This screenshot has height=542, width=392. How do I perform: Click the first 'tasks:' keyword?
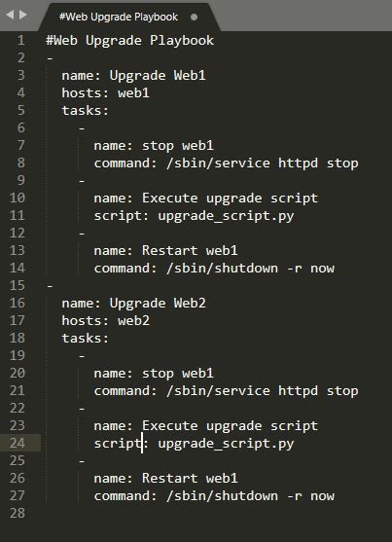[x=85, y=110]
